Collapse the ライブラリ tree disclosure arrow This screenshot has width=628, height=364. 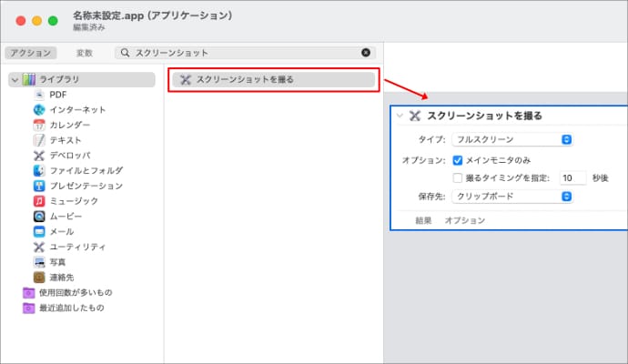tap(14, 80)
